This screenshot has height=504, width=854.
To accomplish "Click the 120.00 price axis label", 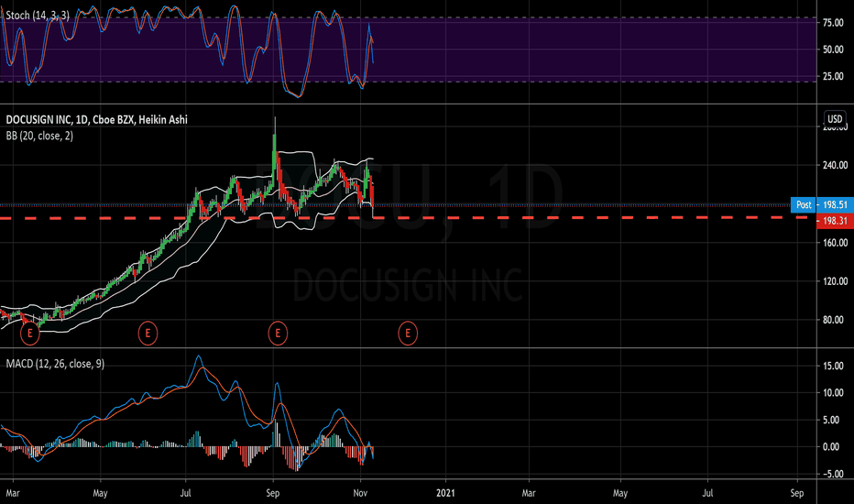I will point(835,281).
